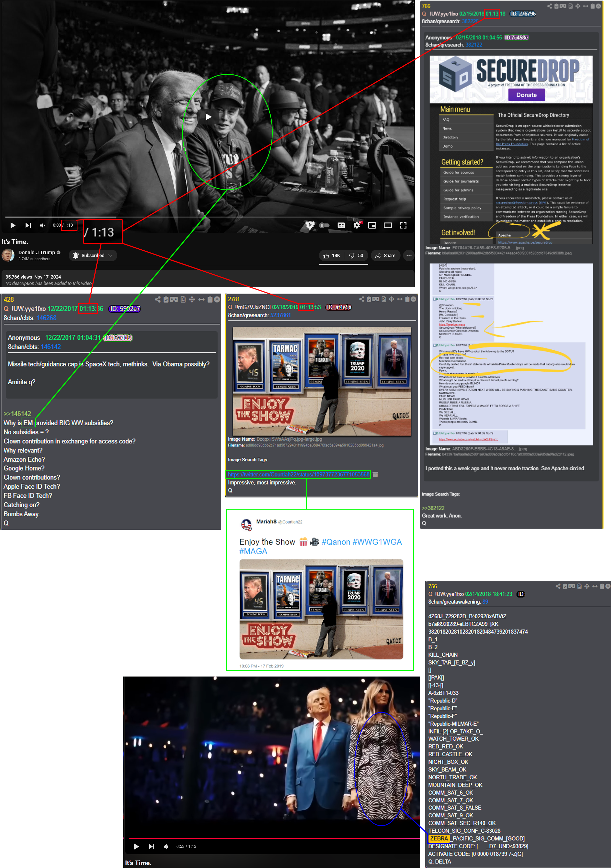Image resolution: width=611 pixels, height=868 pixels.
Task: Skip to next video in top player
Action: pos(28,225)
